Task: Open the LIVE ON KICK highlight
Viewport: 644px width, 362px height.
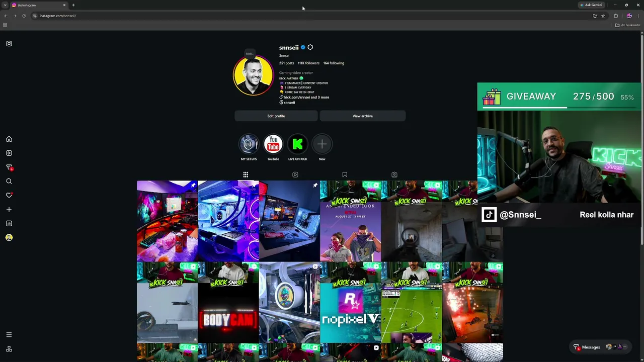Action: [297, 145]
